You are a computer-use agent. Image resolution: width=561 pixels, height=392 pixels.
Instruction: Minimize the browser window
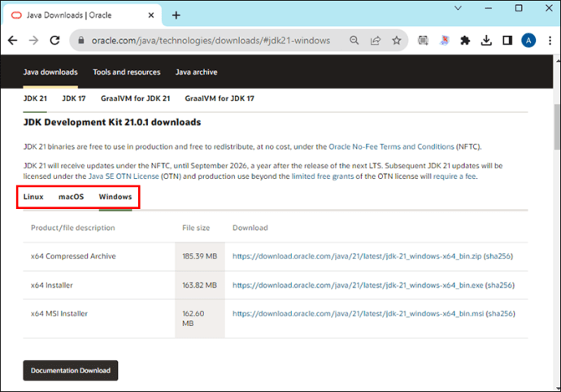[489, 8]
